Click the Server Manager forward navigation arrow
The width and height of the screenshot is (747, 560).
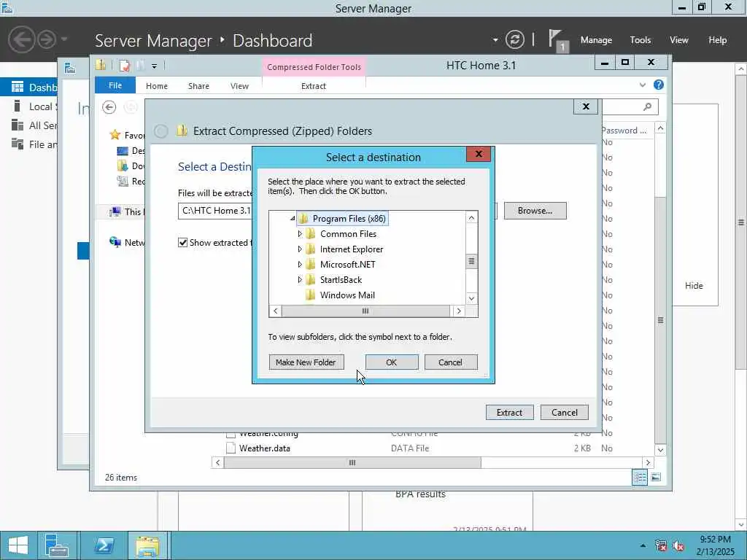point(47,39)
